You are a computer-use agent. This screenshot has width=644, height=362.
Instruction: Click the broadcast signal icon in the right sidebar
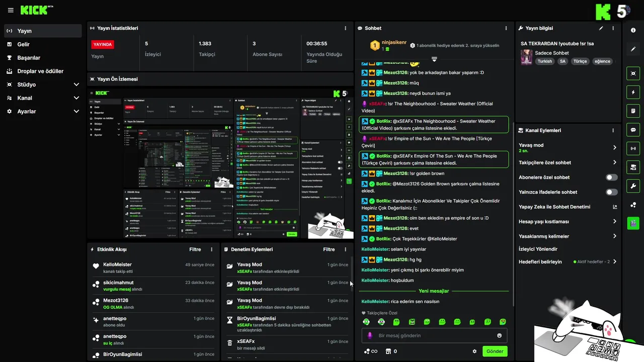click(x=633, y=148)
